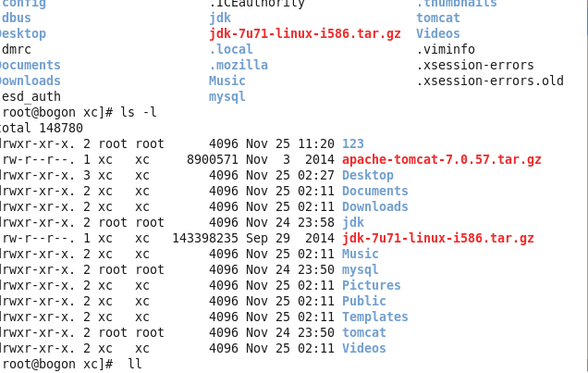Click the .mozilla folder name

[239, 66]
